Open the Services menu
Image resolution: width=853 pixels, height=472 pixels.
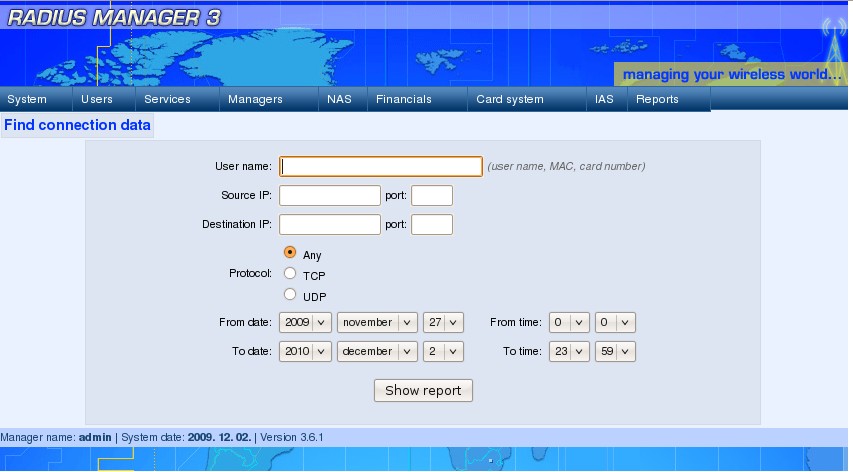coord(177,99)
